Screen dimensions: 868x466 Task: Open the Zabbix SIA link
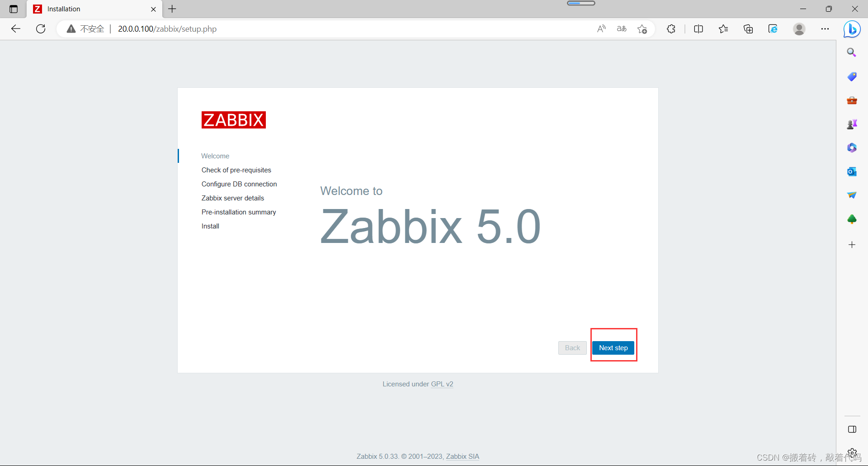462,456
